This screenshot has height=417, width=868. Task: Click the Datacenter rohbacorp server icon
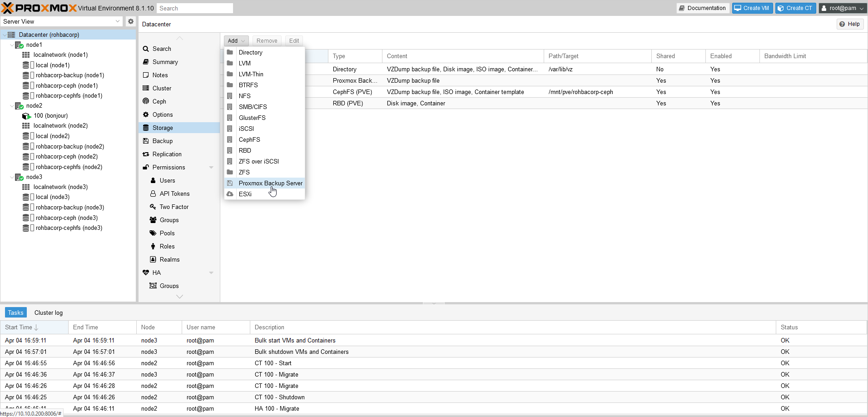[11, 35]
